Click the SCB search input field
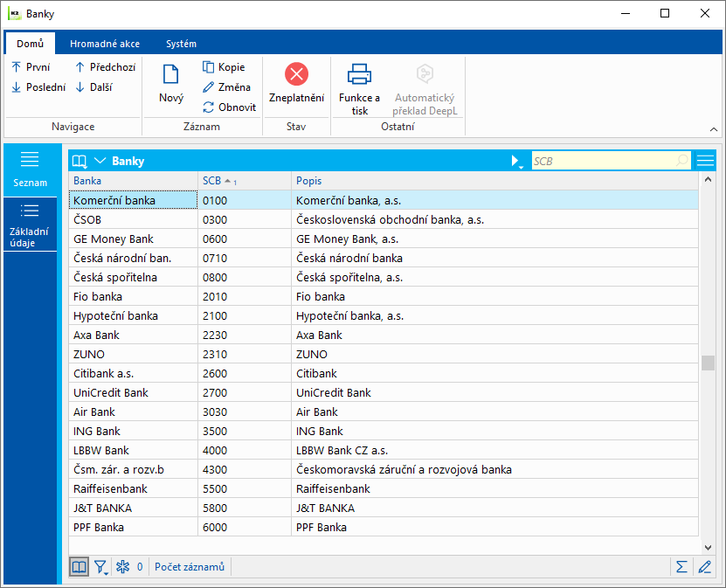The width and height of the screenshot is (726, 588). [x=603, y=161]
